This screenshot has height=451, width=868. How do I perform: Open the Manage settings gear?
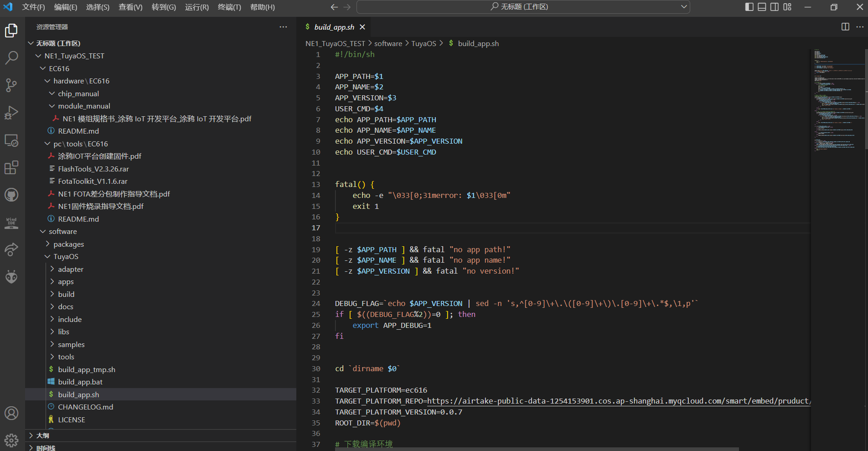coord(11,440)
